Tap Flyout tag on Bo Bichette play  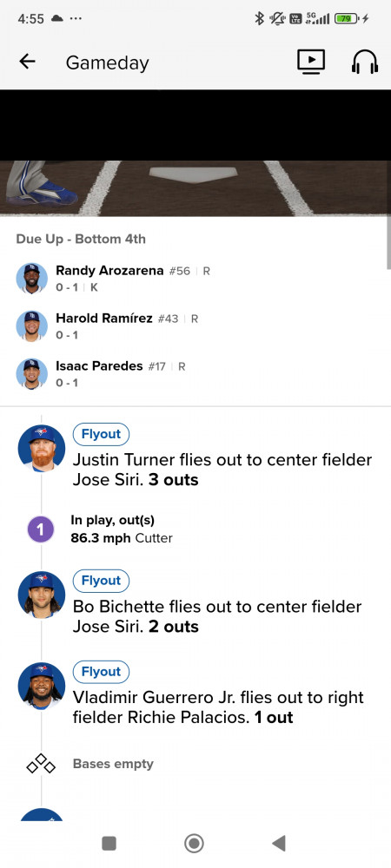pos(101,581)
